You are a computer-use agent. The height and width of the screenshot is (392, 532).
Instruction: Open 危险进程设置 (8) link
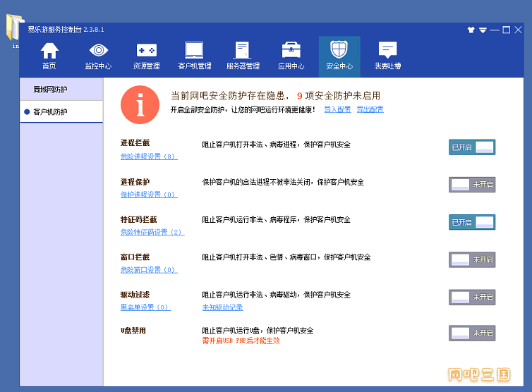(x=149, y=157)
